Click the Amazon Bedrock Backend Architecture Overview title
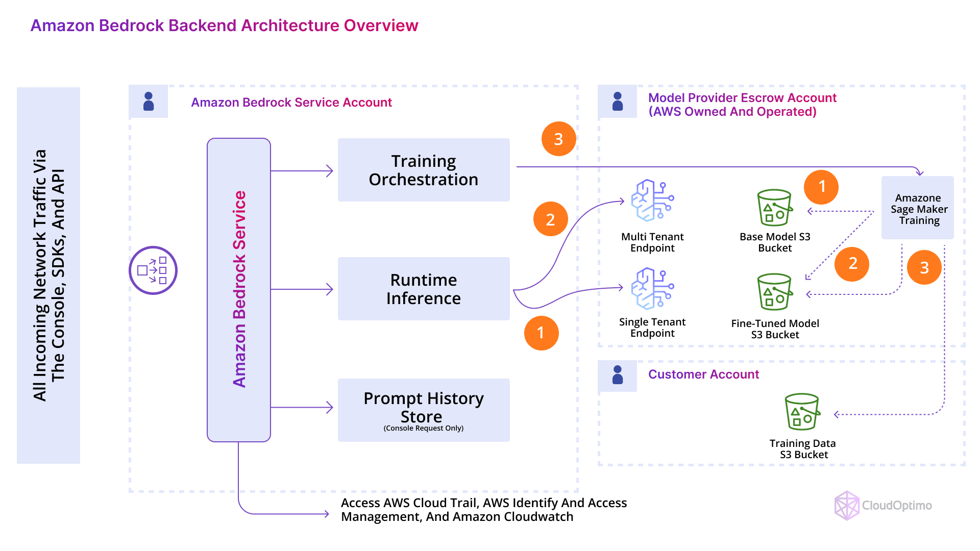980x551 pixels. 224,26
